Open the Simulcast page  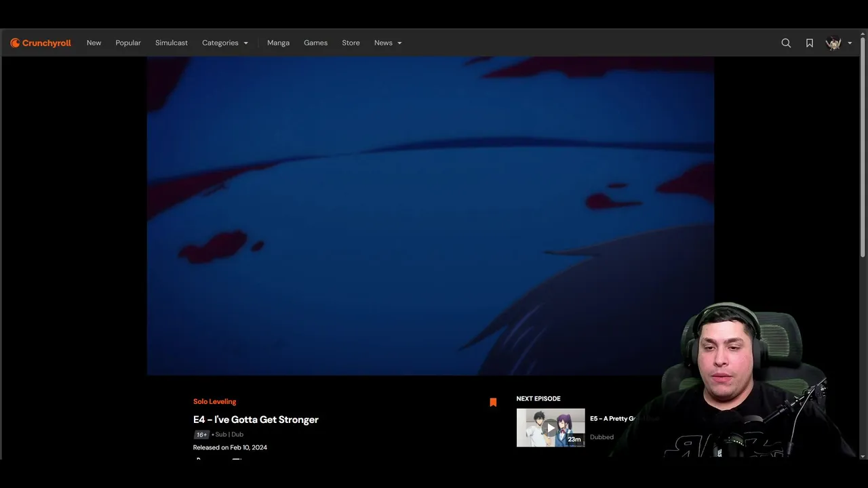coord(172,43)
